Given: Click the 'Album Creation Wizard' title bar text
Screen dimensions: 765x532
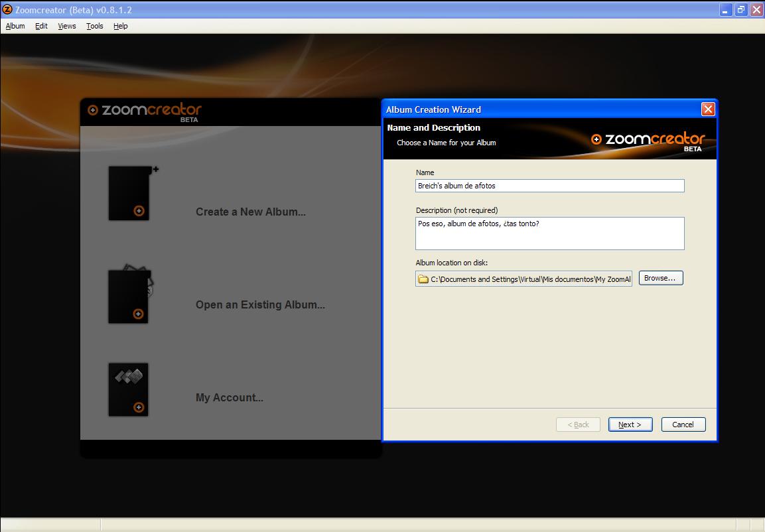Looking at the screenshot, I should [x=434, y=109].
